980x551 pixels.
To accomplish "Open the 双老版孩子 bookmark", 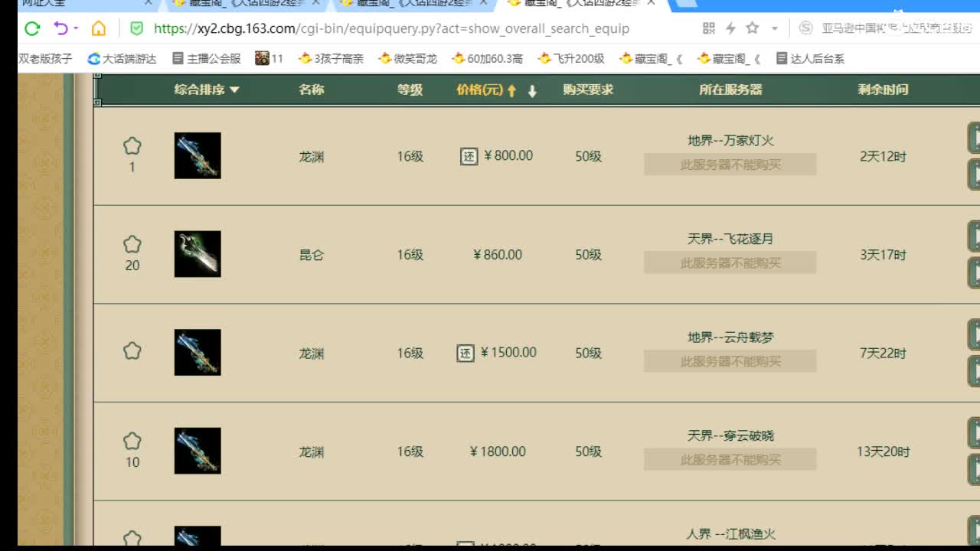I will pos(46,58).
